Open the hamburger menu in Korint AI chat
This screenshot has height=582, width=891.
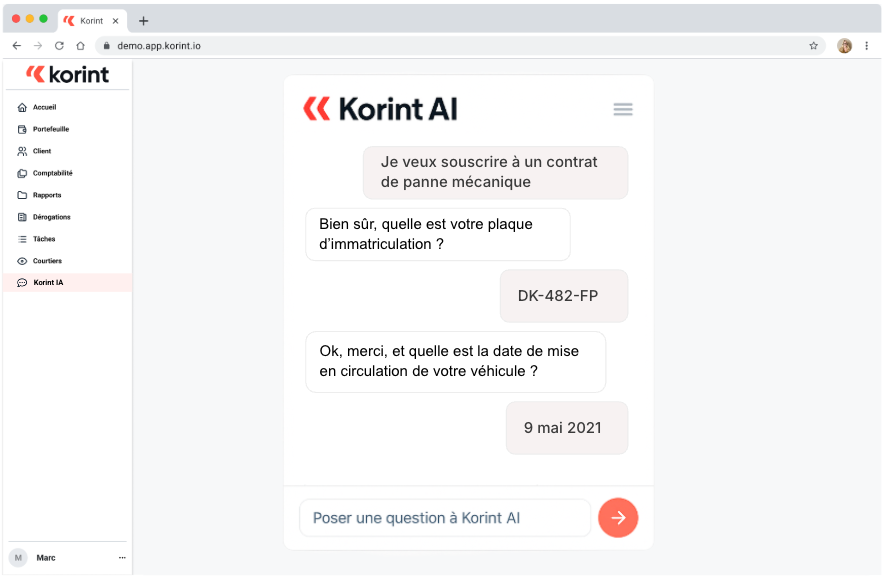pos(623,109)
